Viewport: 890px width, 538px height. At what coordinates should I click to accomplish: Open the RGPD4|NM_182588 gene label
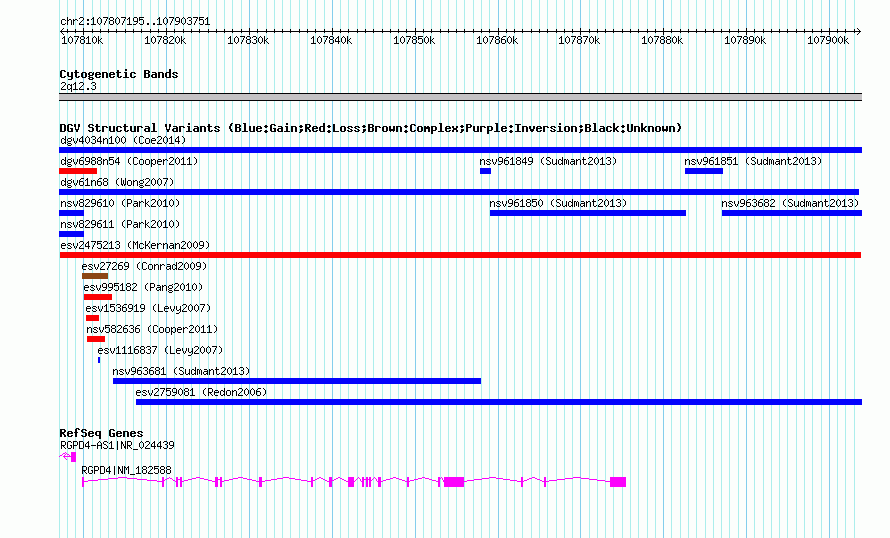(x=127, y=470)
